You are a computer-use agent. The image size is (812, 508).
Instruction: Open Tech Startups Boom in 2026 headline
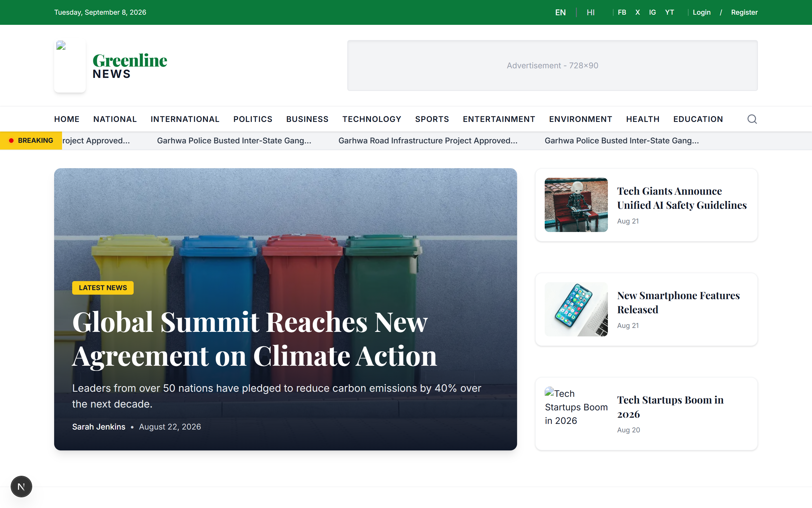[x=670, y=407]
